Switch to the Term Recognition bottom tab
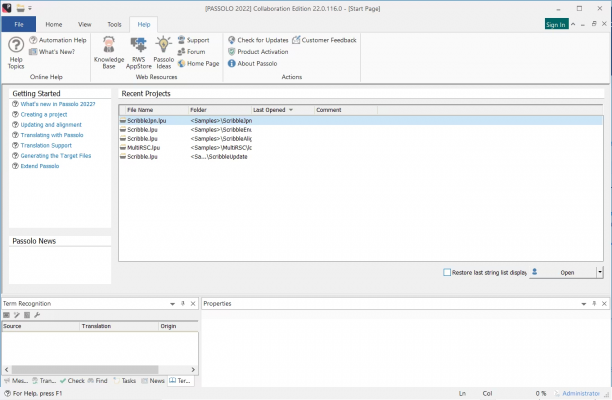This screenshot has width=612, height=400. click(180, 380)
